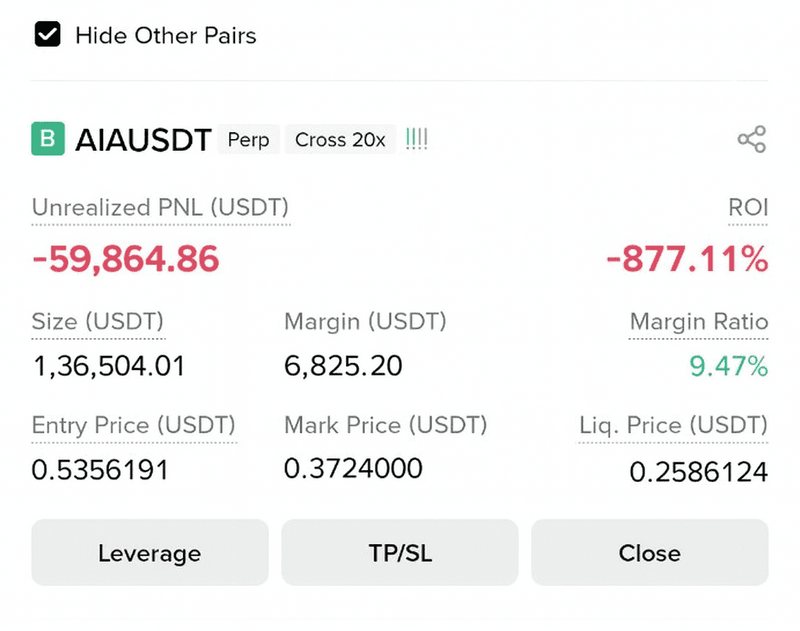Uncheck the Hide Other Pairs checkbox
Image resolution: width=800 pixels, height=631 pixels.
(46, 36)
